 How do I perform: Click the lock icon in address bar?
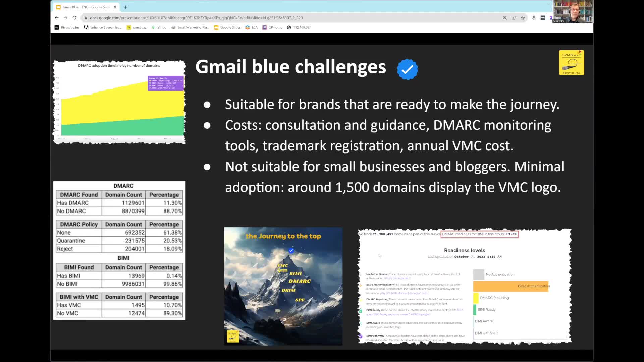tap(86, 18)
